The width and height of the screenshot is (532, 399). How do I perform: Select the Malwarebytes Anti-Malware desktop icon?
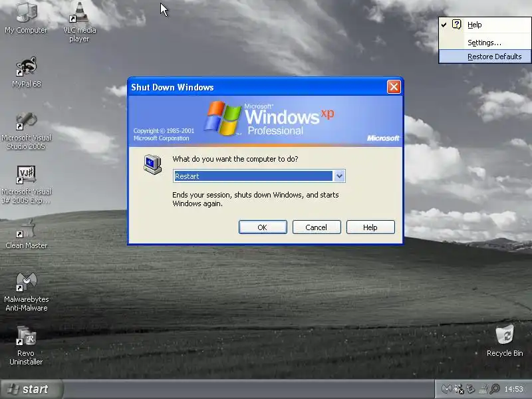(x=26, y=292)
